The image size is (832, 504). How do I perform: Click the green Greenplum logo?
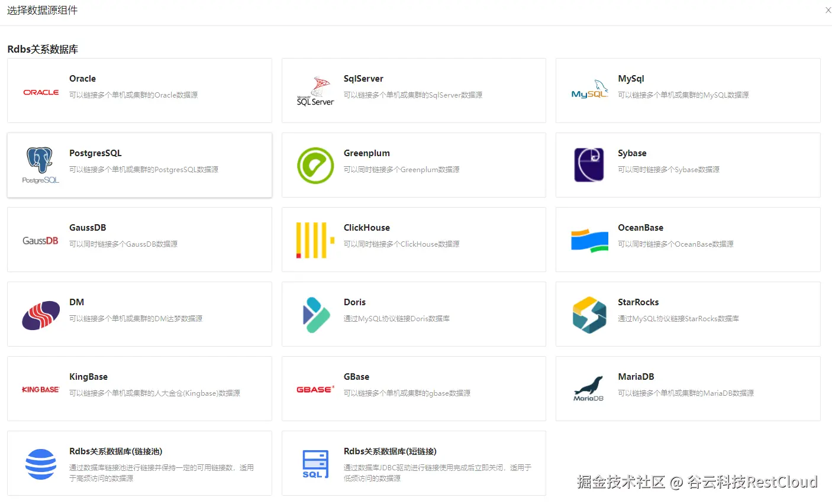pyautogui.click(x=315, y=165)
